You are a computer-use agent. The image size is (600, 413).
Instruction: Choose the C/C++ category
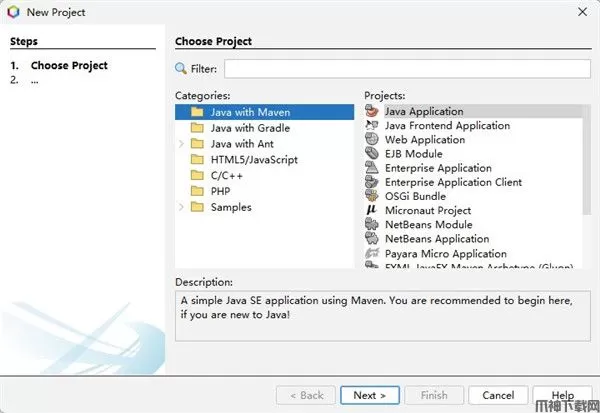pyautogui.click(x=227, y=175)
